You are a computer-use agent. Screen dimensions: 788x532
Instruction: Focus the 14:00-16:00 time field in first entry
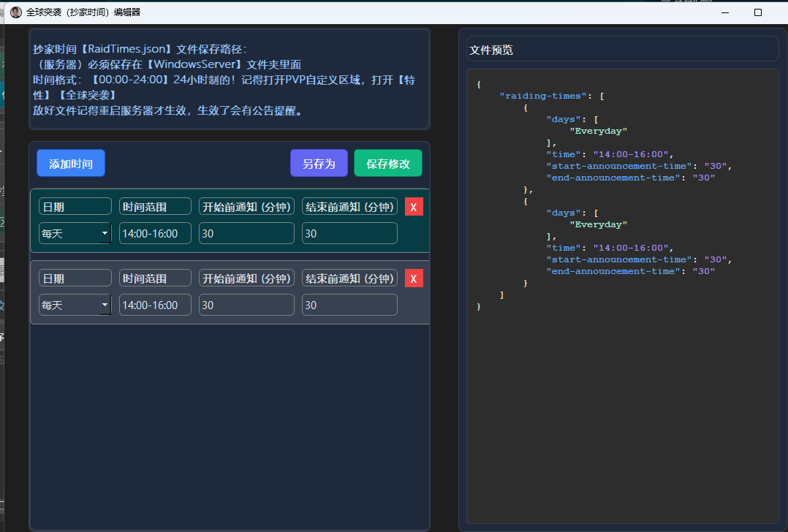click(x=155, y=234)
